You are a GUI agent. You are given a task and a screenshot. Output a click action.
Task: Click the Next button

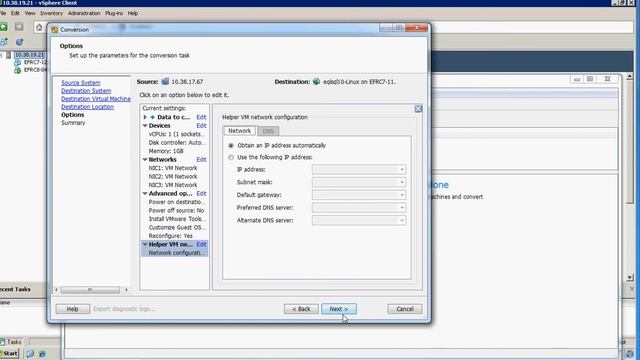339,309
